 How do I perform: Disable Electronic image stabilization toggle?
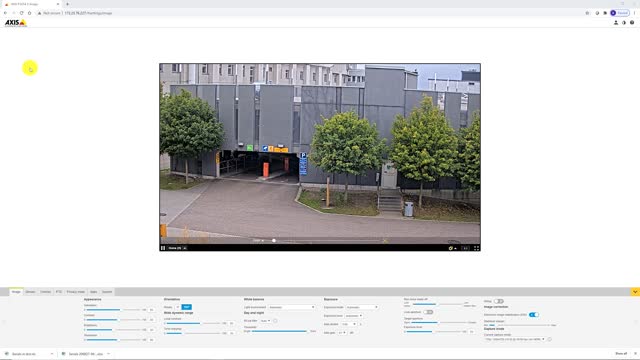click(x=533, y=315)
